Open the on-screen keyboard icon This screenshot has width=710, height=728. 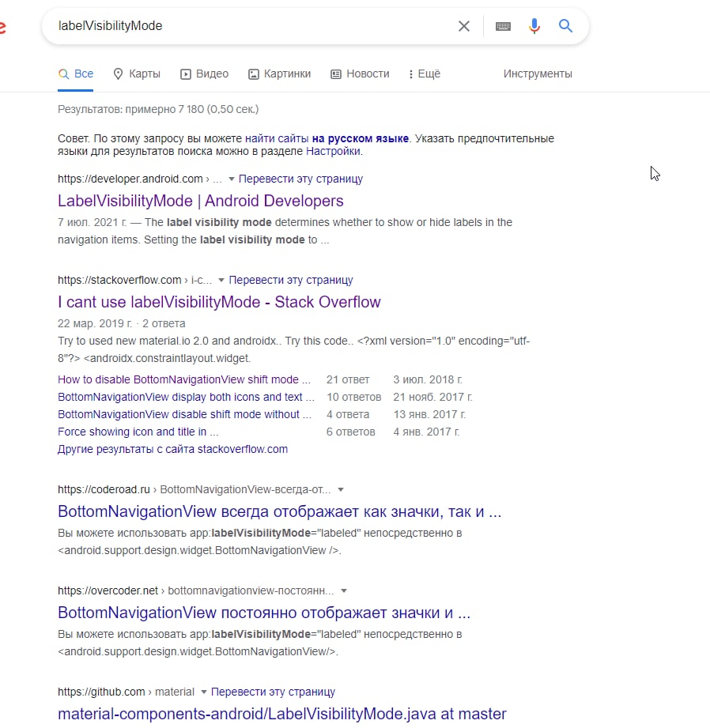[x=503, y=26]
